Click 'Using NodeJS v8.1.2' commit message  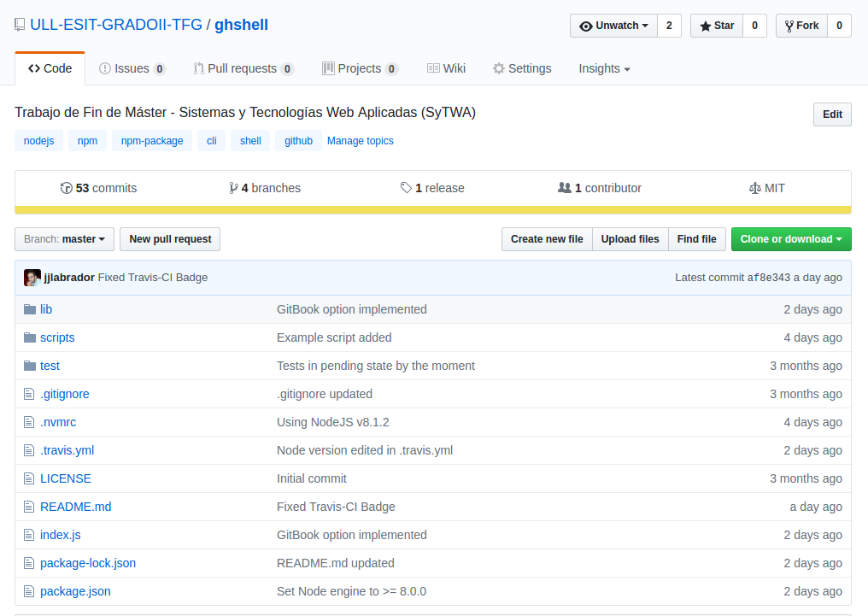point(332,422)
